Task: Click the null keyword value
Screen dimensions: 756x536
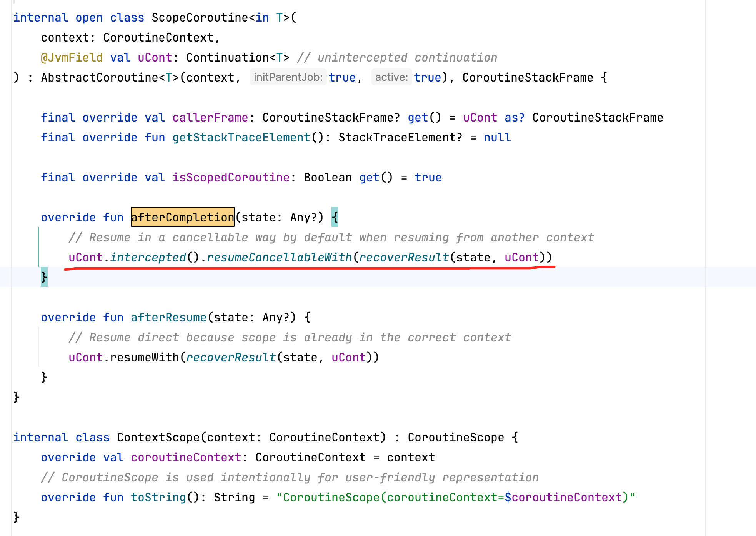Action: tap(497, 138)
